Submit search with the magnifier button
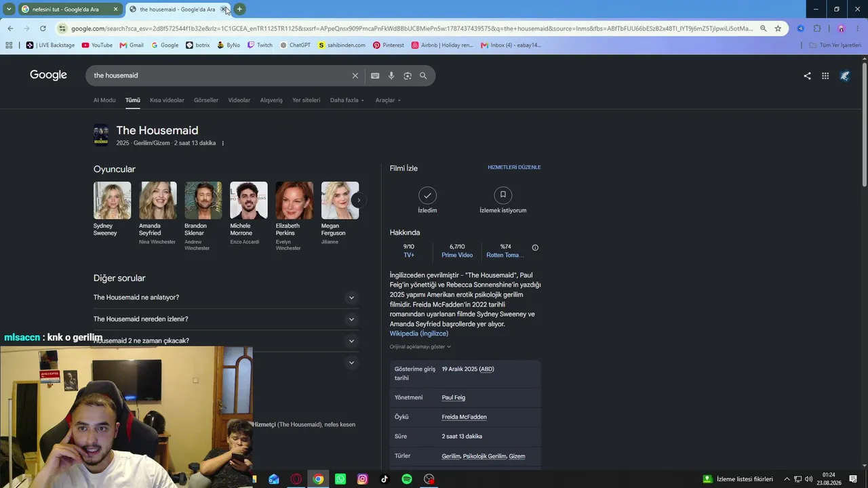Screen dimensions: 868x488 [423, 76]
